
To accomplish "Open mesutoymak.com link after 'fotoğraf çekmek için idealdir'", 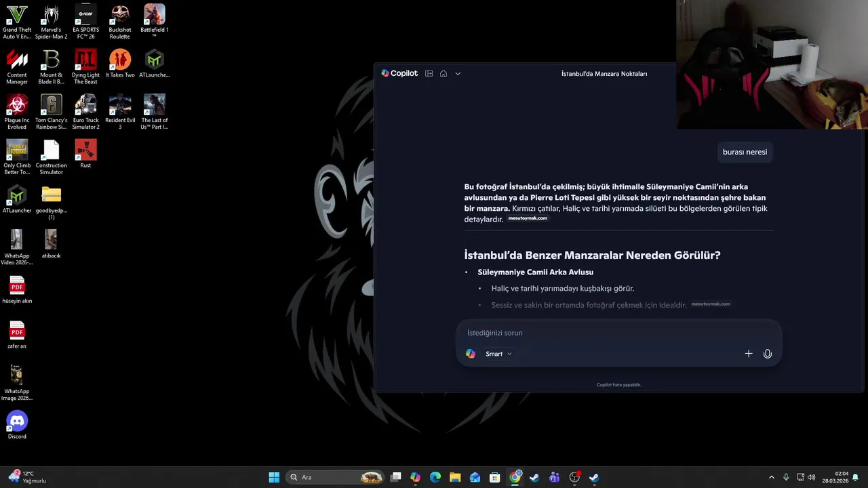I will (711, 304).
